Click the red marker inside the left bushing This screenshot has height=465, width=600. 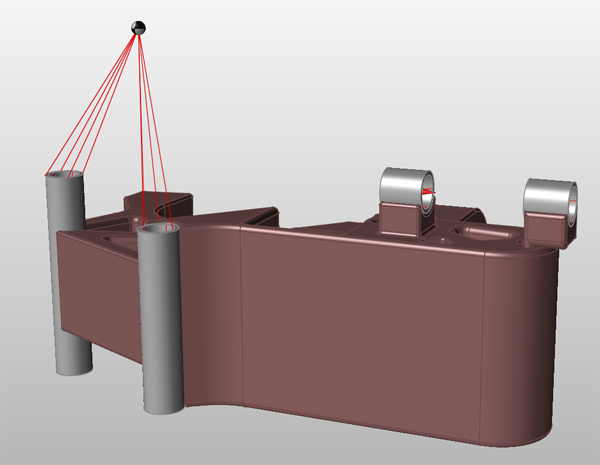click(x=428, y=190)
